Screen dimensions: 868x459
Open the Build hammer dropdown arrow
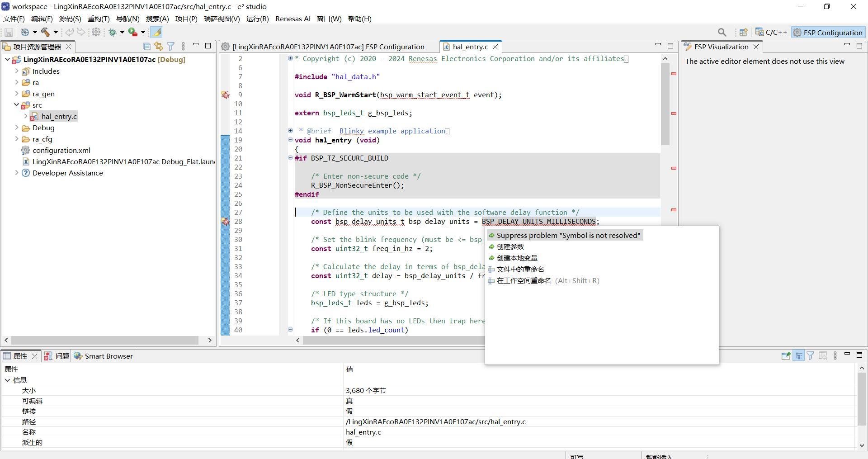56,32
